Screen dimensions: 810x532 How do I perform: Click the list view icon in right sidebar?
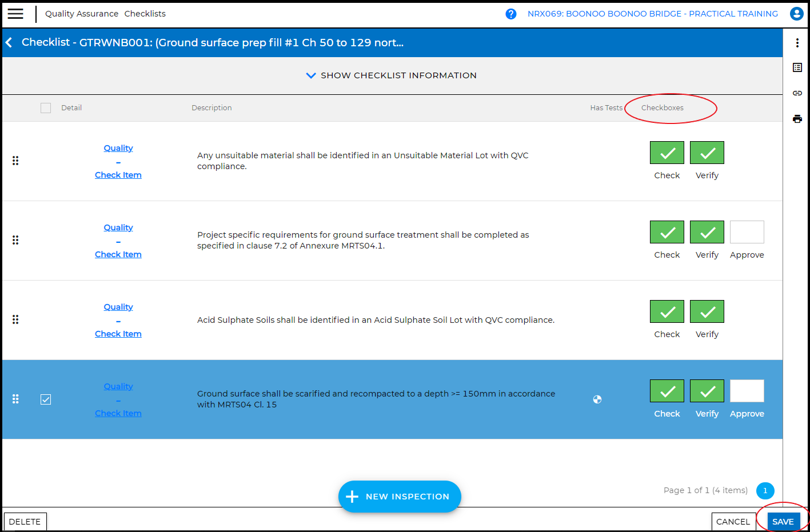coord(797,67)
